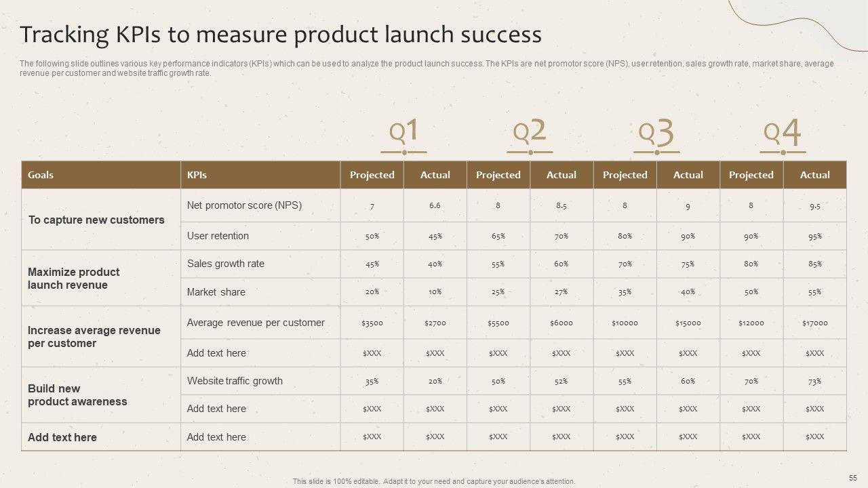The image size is (868, 488).
Task: Click the slide number 55
Action: tap(852, 478)
